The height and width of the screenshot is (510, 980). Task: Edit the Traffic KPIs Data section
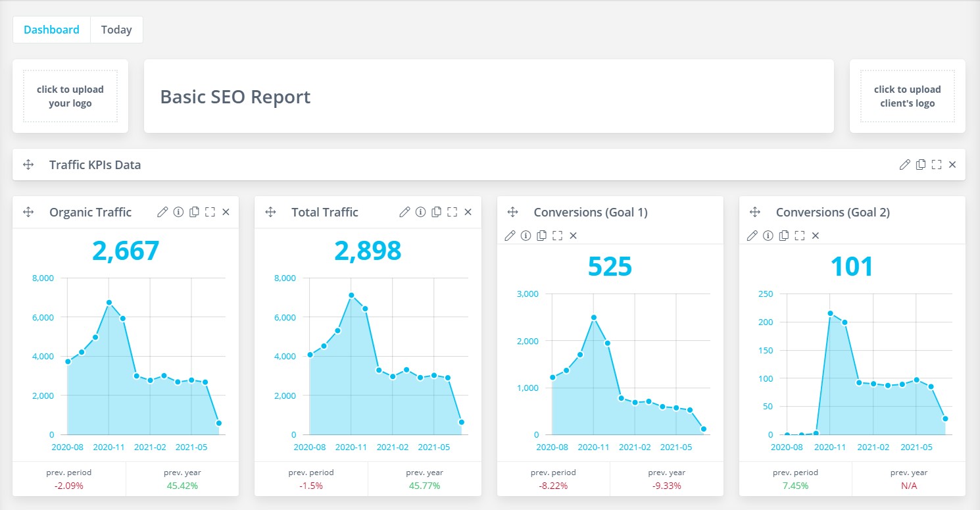(x=904, y=165)
